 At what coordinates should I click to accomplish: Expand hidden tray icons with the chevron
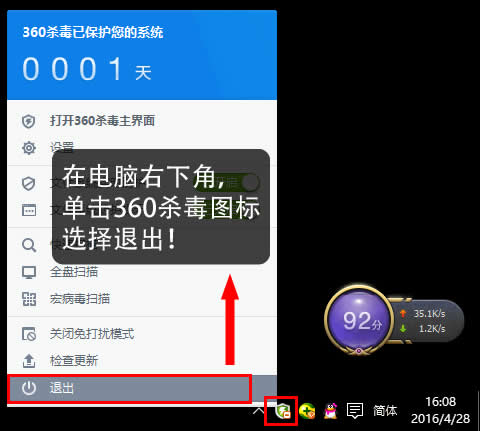258,411
